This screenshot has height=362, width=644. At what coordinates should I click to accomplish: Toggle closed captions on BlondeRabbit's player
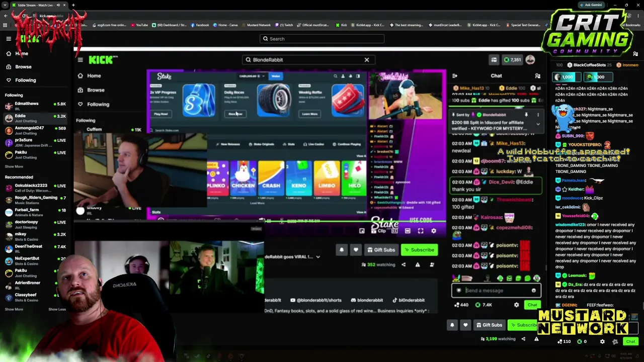(x=394, y=231)
